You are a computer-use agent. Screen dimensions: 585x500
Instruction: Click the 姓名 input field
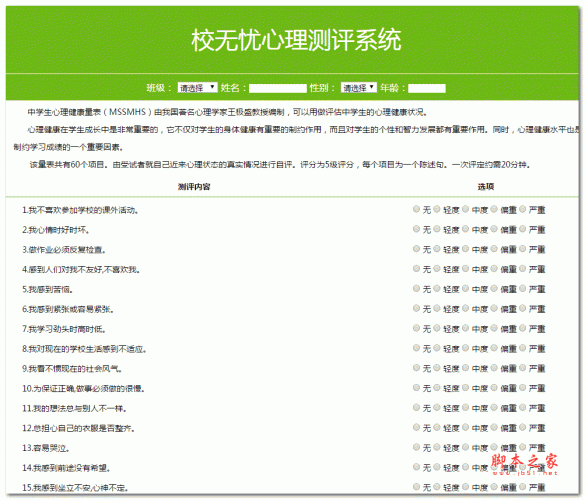click(x=278, y=88)
